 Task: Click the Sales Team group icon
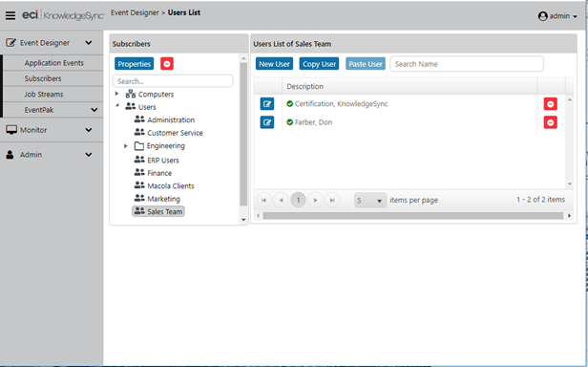139,210
